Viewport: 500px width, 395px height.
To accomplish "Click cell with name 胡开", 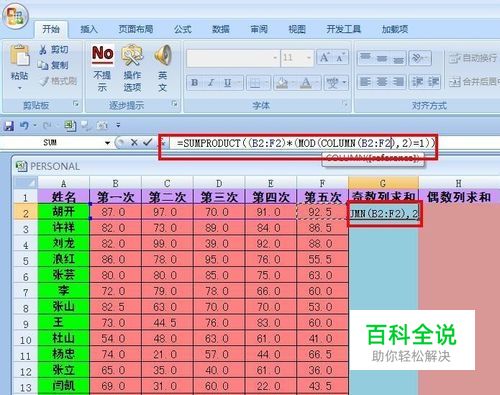I will [x=64, y=212].
